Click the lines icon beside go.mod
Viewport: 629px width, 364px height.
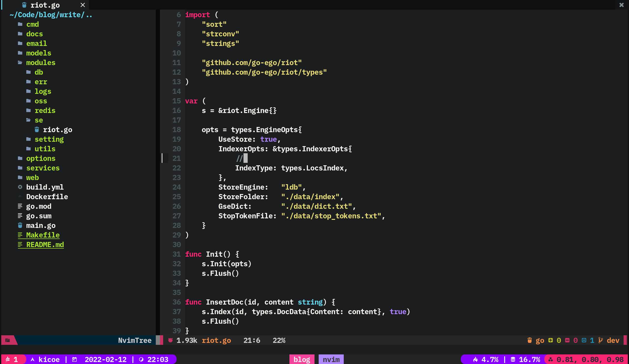(x=20, y=206)
